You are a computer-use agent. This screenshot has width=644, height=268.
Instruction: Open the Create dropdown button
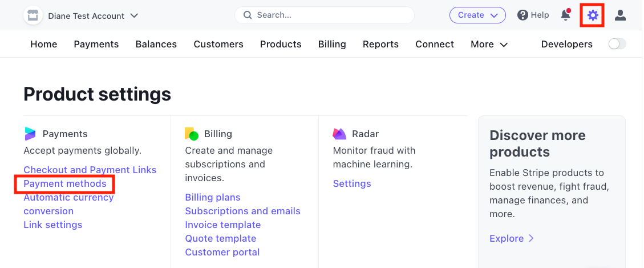point(477,15)
